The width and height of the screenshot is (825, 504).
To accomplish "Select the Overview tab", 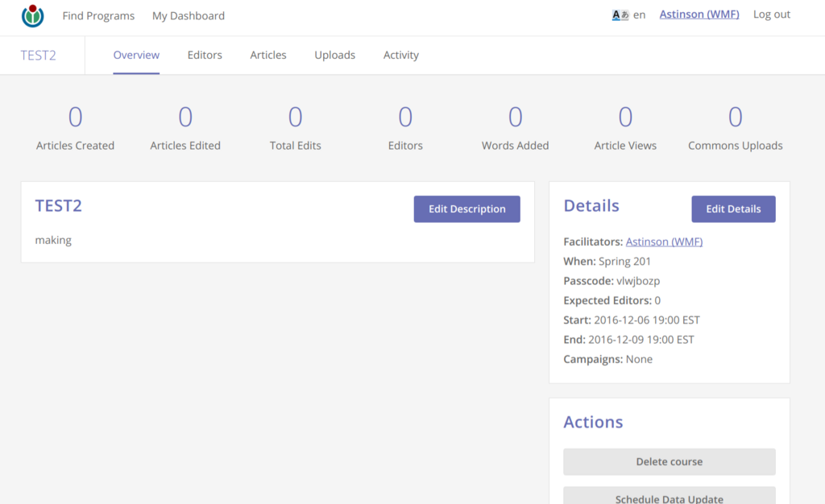I will (x=136, y=56).
